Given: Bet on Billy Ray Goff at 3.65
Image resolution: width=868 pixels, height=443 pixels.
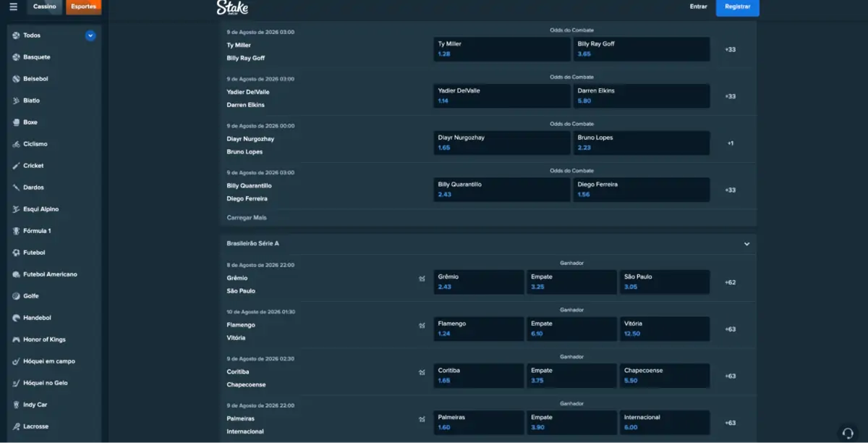Looking at the screenshot, I should [642, 49].
